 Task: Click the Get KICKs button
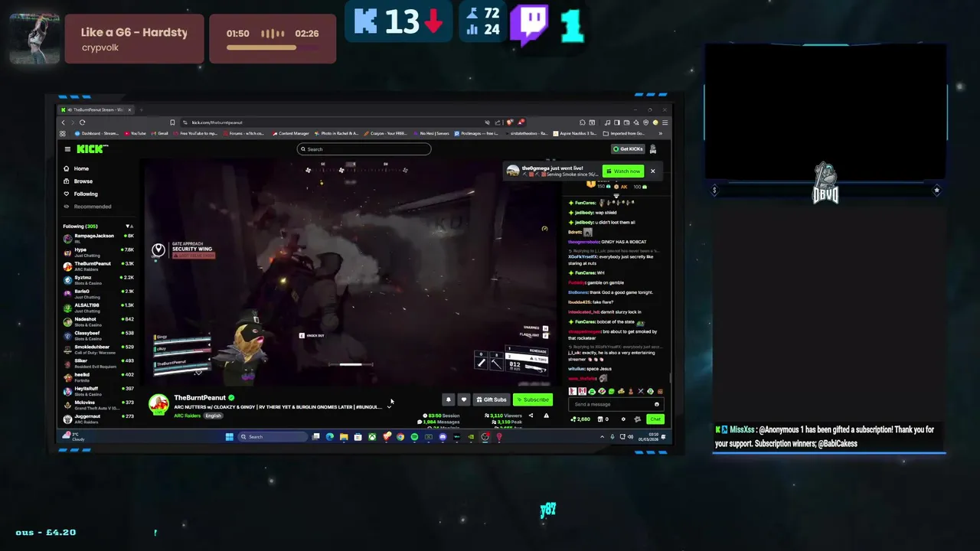click(x=628, y=149)
